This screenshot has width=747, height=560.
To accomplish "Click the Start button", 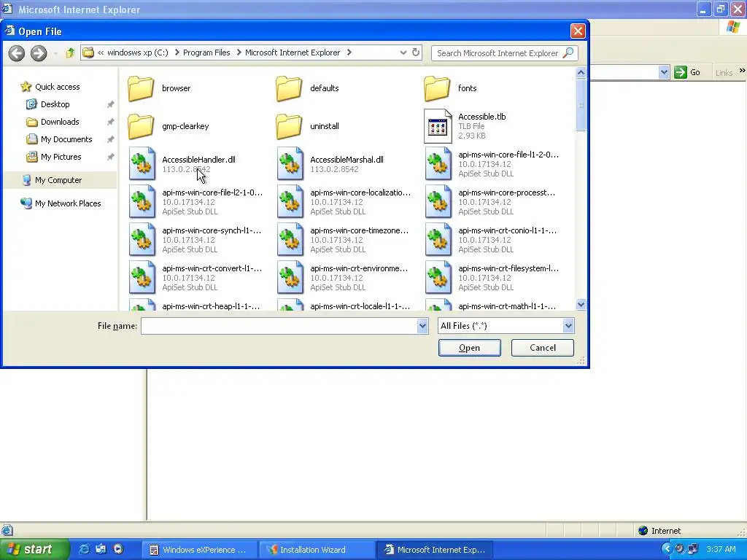I will [x=34, y=550].
